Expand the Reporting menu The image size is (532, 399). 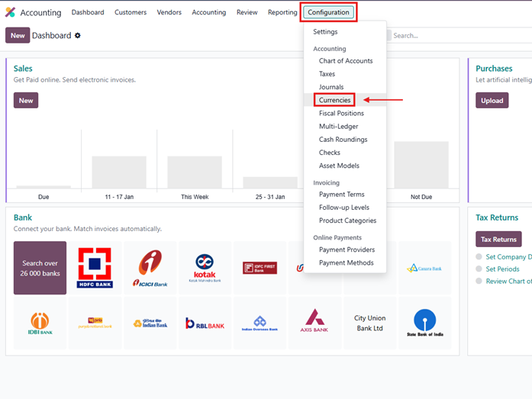click(x=282, y=12)
